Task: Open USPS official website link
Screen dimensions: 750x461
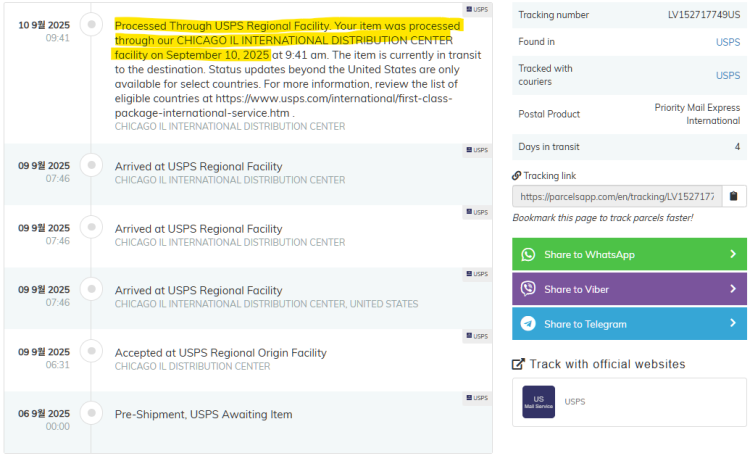Action: click(x=574, y=402)
